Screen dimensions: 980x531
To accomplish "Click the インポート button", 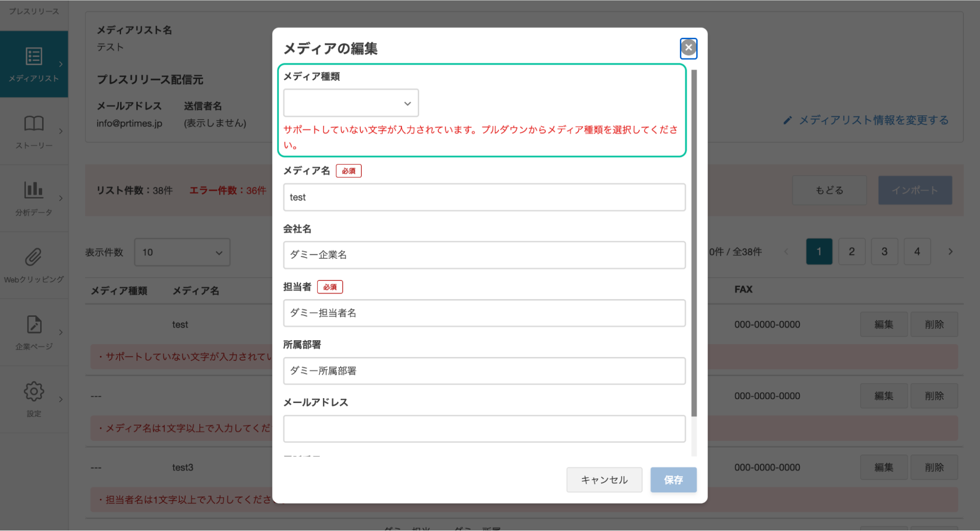I will (915, 190).
